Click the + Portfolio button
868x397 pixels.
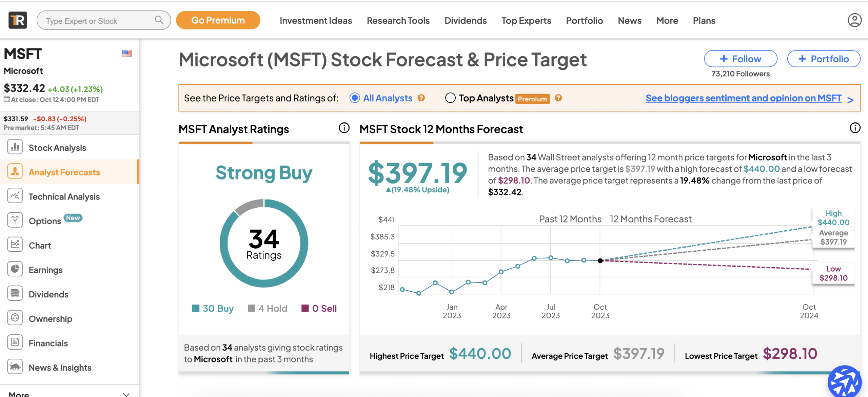coord(824,59)
